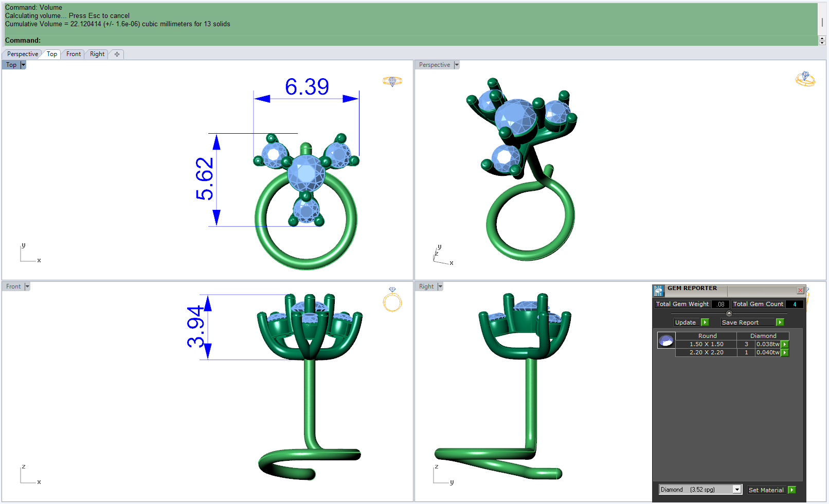The image size is (829, 504).
Task: Click in the Command input line
Action: (411, 40)
